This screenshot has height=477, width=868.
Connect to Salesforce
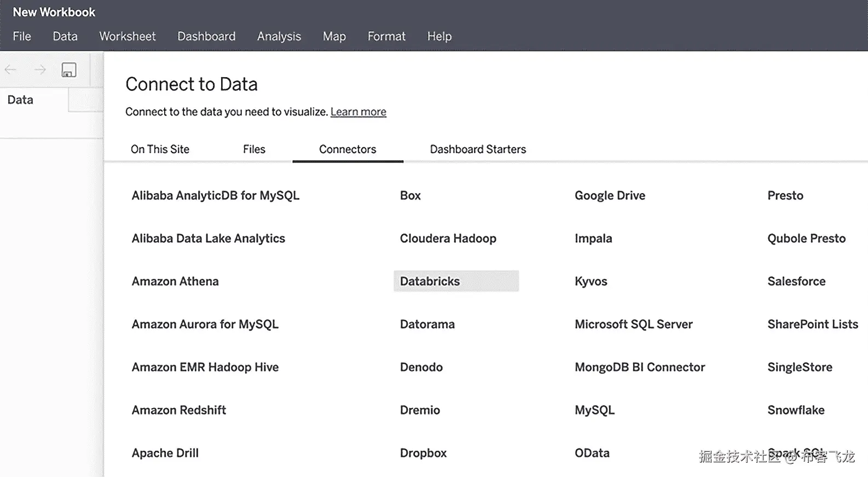coord(796,281)
